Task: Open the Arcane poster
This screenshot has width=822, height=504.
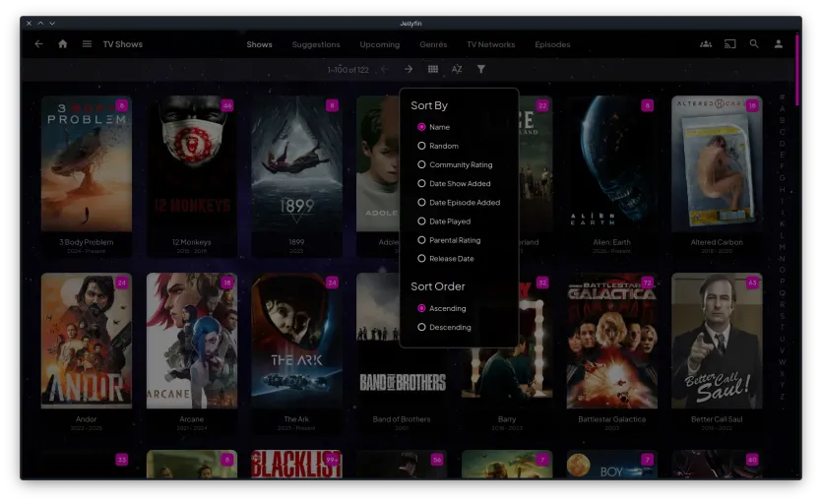Action: [x=192, y=341]
